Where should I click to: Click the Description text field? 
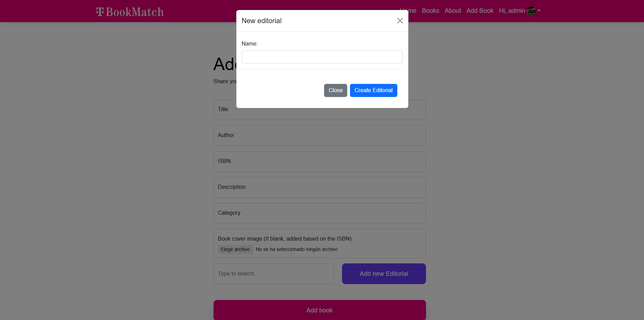[319, 187]
